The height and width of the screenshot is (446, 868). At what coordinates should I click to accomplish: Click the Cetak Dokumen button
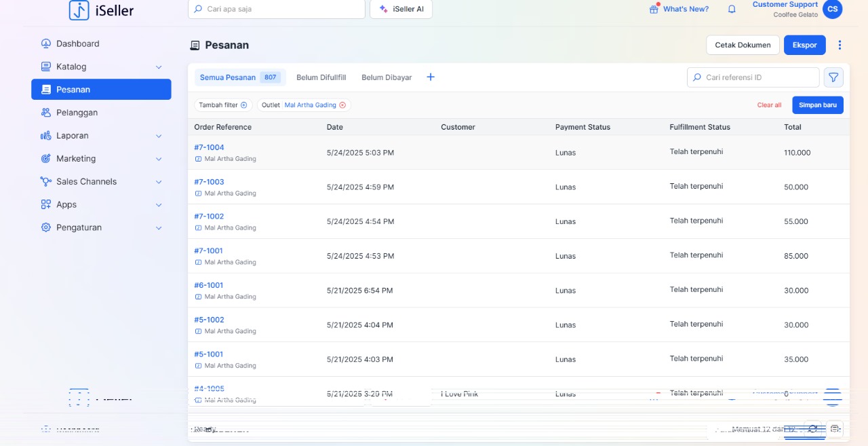743,45
